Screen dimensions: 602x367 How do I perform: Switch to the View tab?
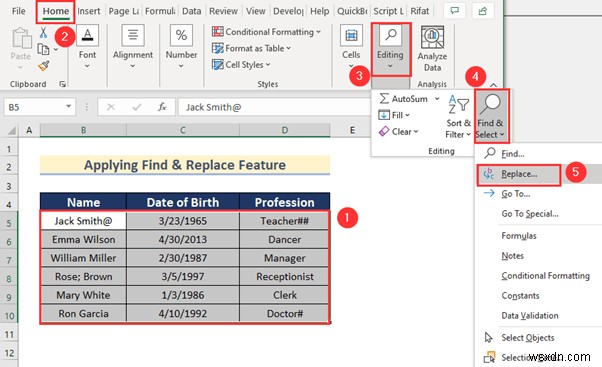[x=255, y=11]
